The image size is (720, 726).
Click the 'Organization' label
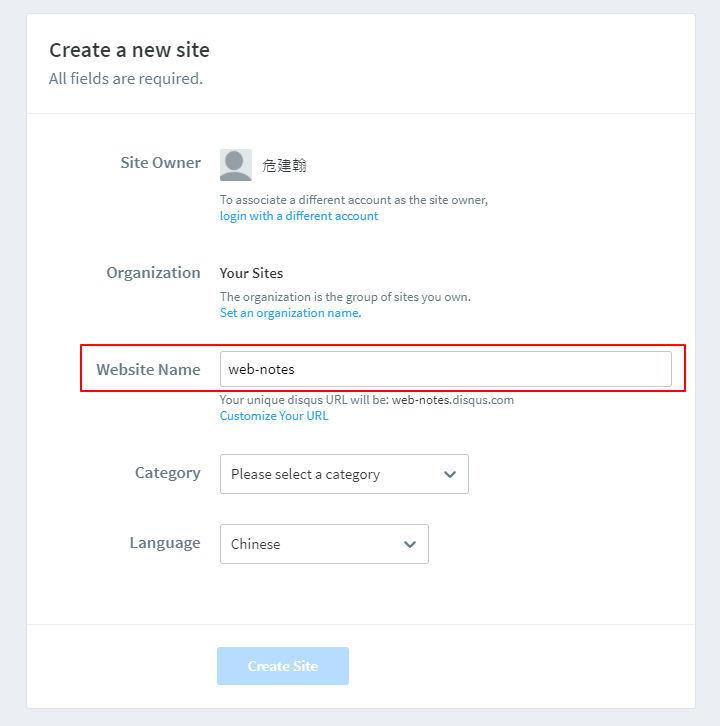153,272
